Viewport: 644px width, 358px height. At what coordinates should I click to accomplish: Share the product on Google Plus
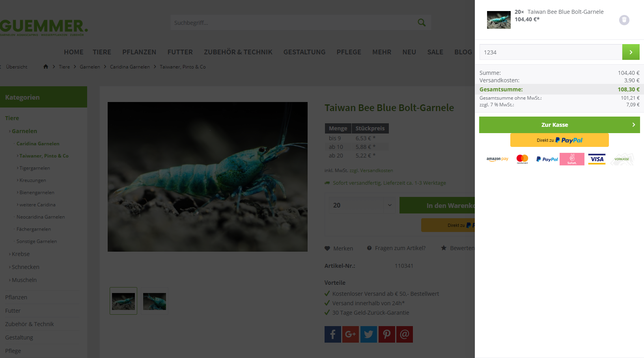pos(351,334)
